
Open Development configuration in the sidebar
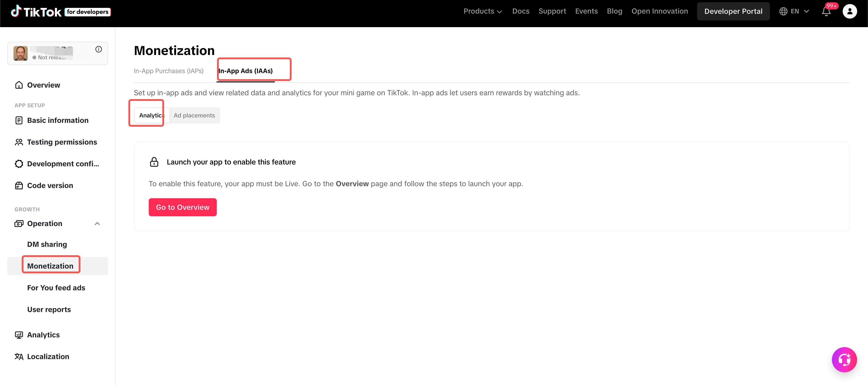63,164
